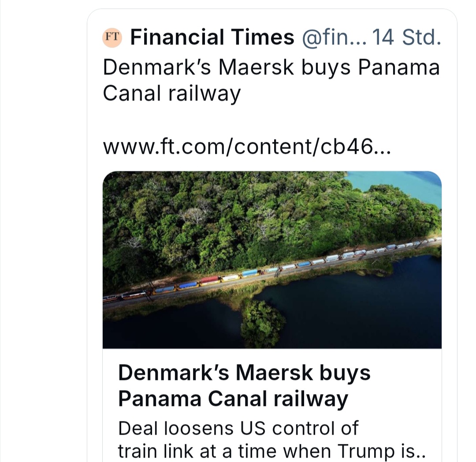This screenshot has width=476, height=462.
Task: Click the empty left margin outside the tweet card
Action: 43,231
